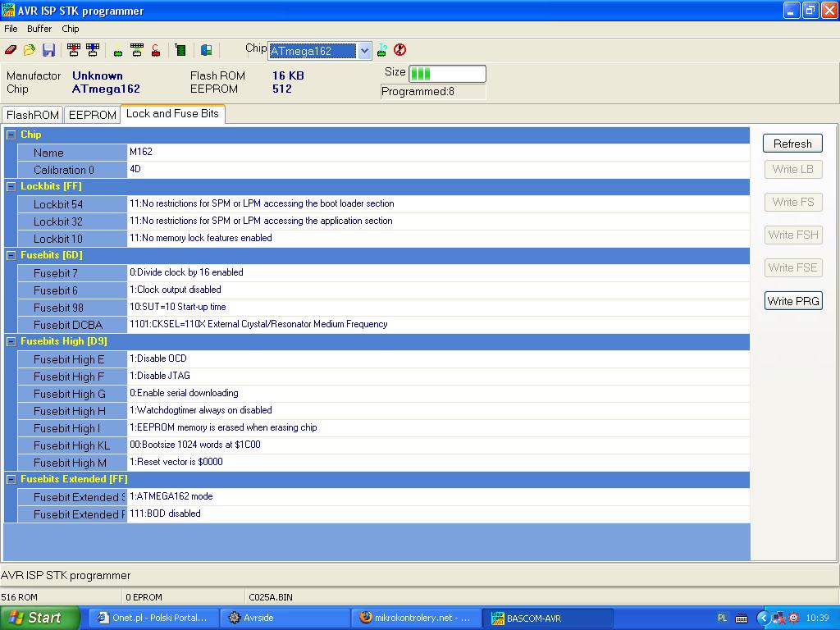Click the blue door exit toolbar icon
840x630 pixels.
[206, 50]
